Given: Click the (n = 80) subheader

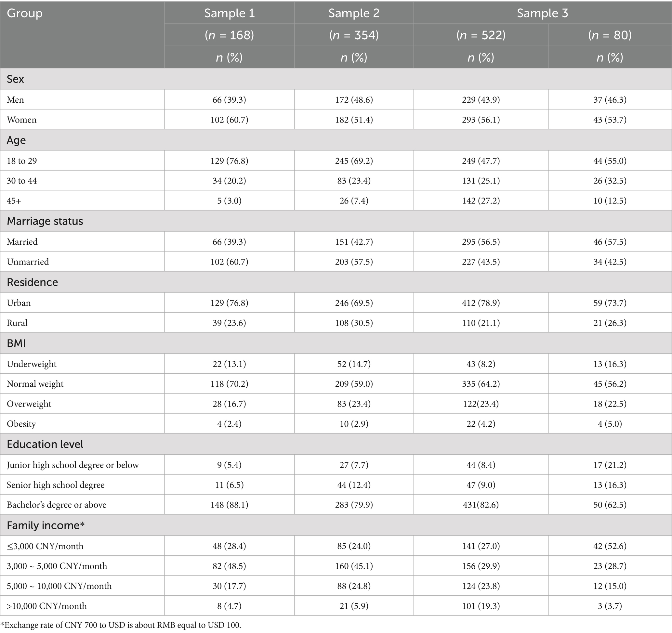Looking at the screenshot, I should pos(610,35).
